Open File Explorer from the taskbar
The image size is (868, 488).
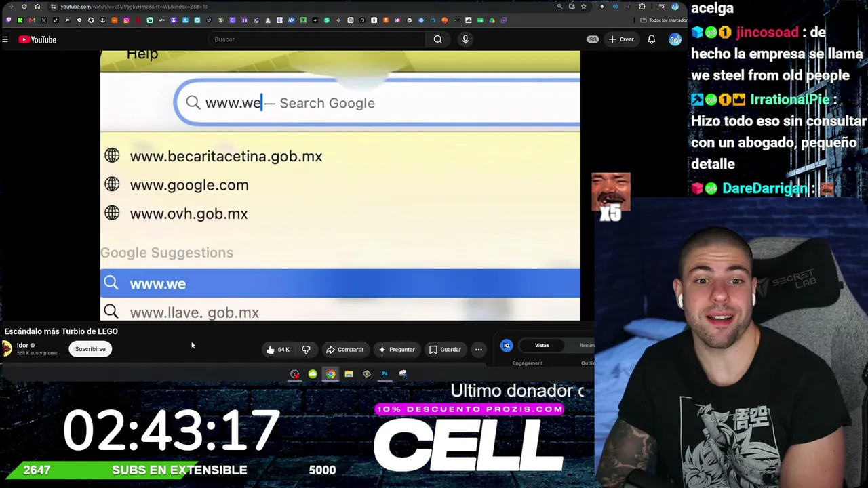(349, 374)
